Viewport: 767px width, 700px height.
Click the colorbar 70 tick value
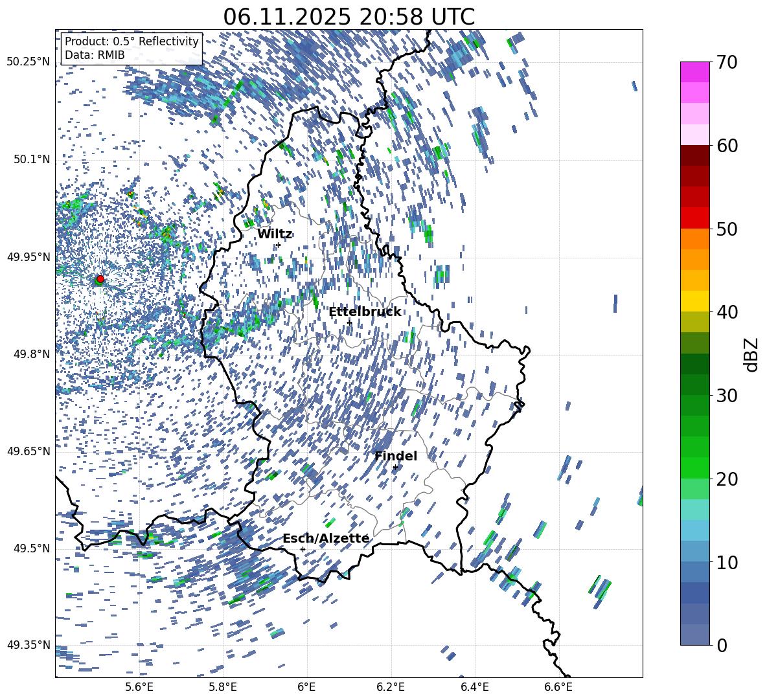pos(727,62)
